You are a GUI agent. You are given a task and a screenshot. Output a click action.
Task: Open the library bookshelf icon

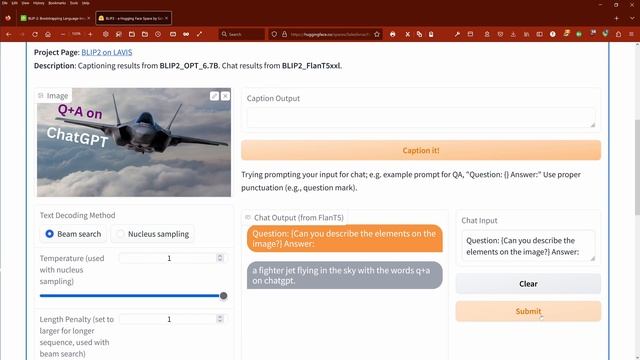527,34
